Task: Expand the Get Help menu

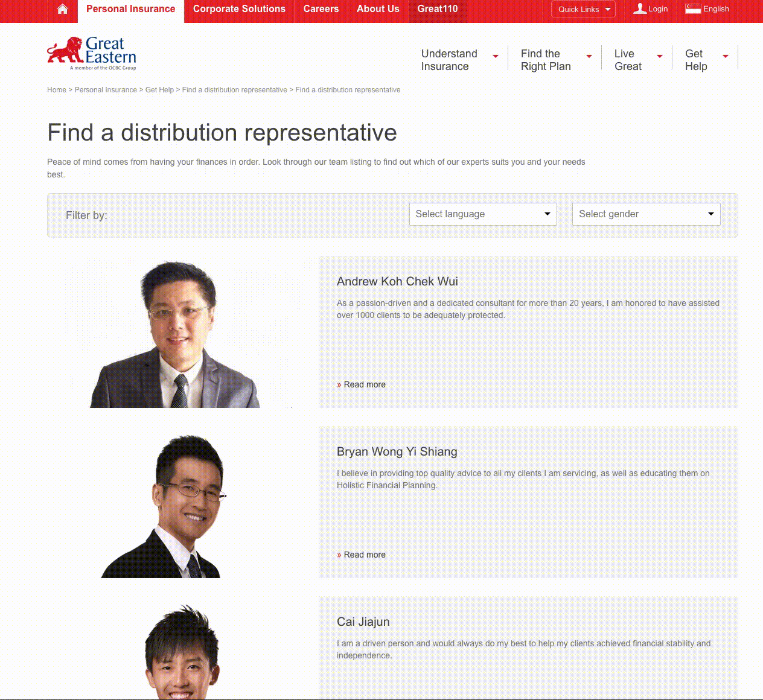Action: [706, 60]
